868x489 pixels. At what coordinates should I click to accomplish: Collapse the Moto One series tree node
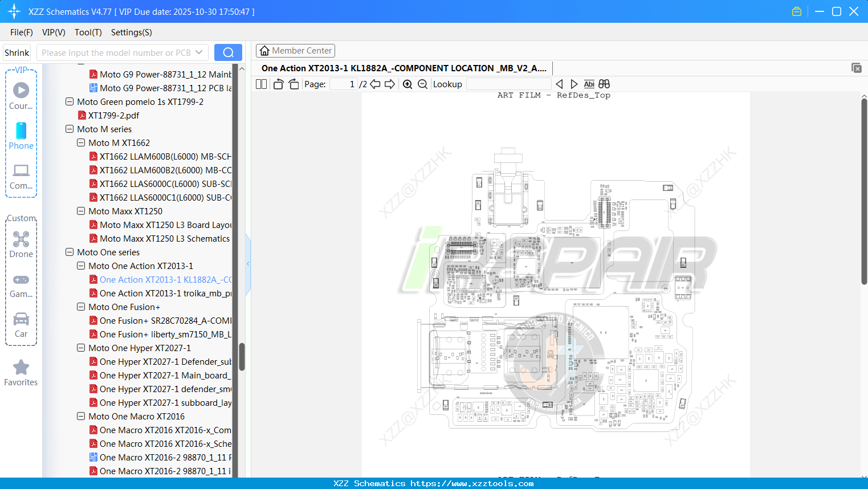(69, 252)
